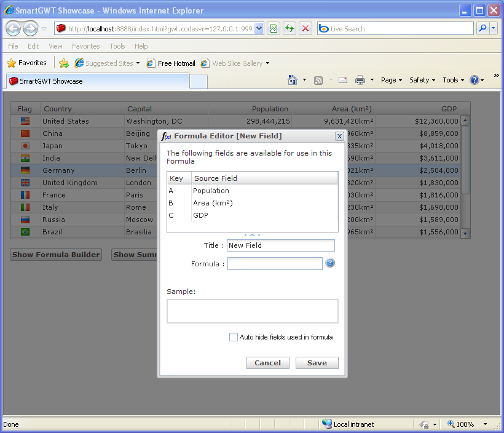Open the Favorites menu in menu bar

point(86,46)
